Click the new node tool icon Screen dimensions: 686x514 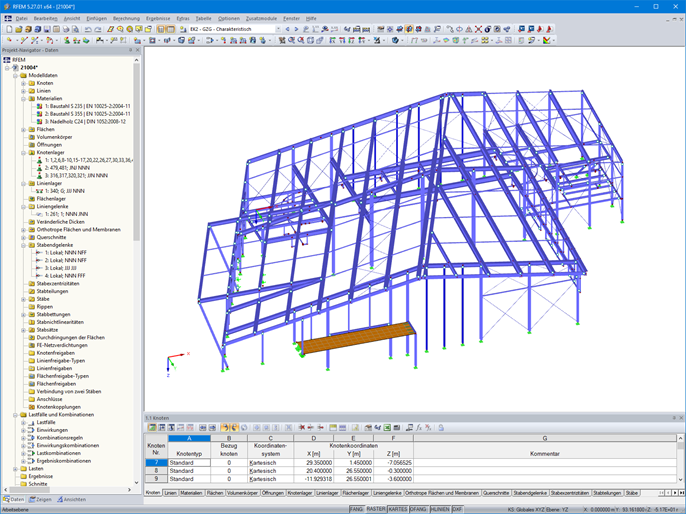[9, 40]
